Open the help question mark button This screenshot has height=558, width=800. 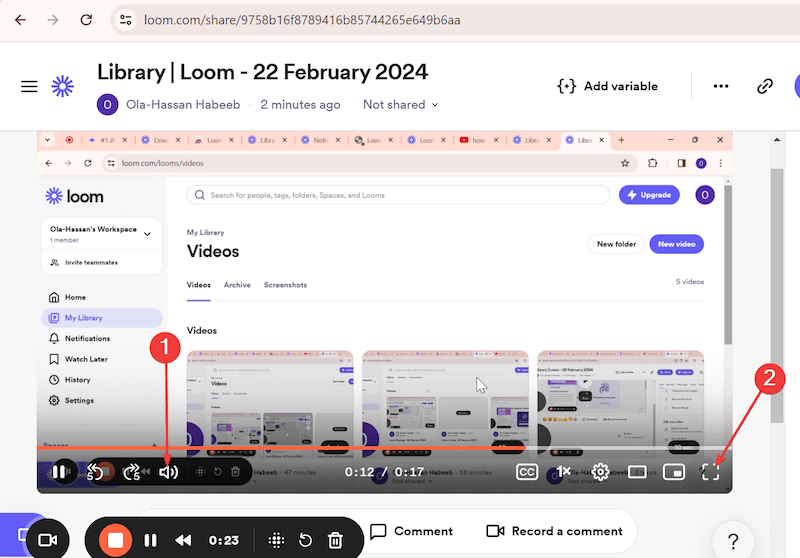733,541
